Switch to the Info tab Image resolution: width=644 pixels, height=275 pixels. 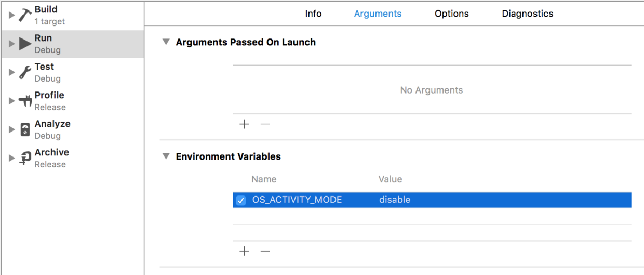[313, 14]
